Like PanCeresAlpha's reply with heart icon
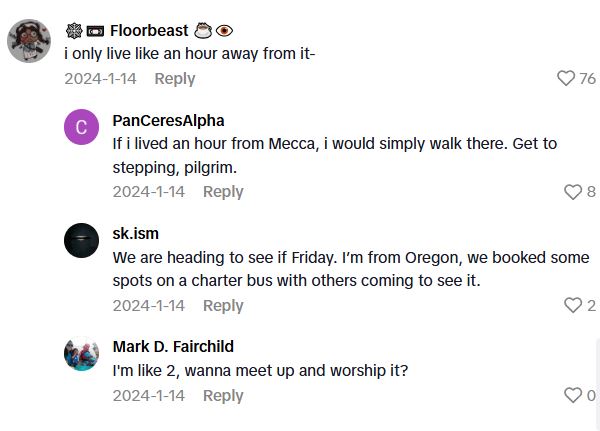The height and width of the screenshot is (431, 600). (573, 192)
